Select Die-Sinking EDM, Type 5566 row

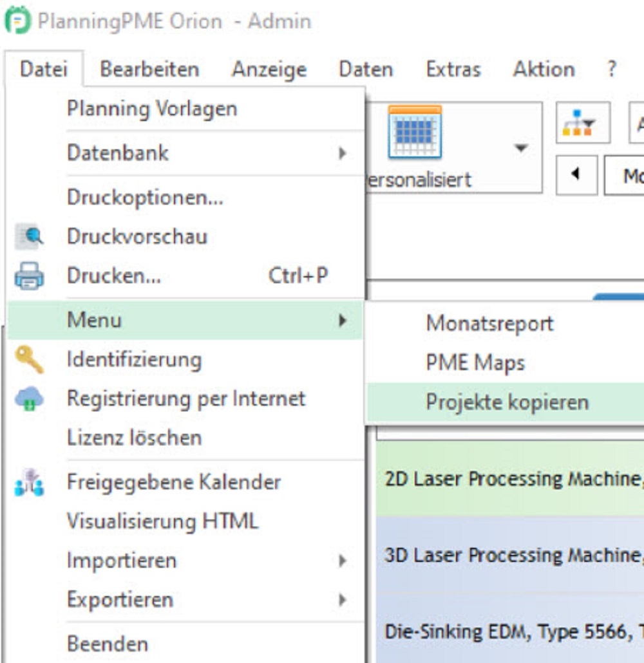tap(510, 631)
